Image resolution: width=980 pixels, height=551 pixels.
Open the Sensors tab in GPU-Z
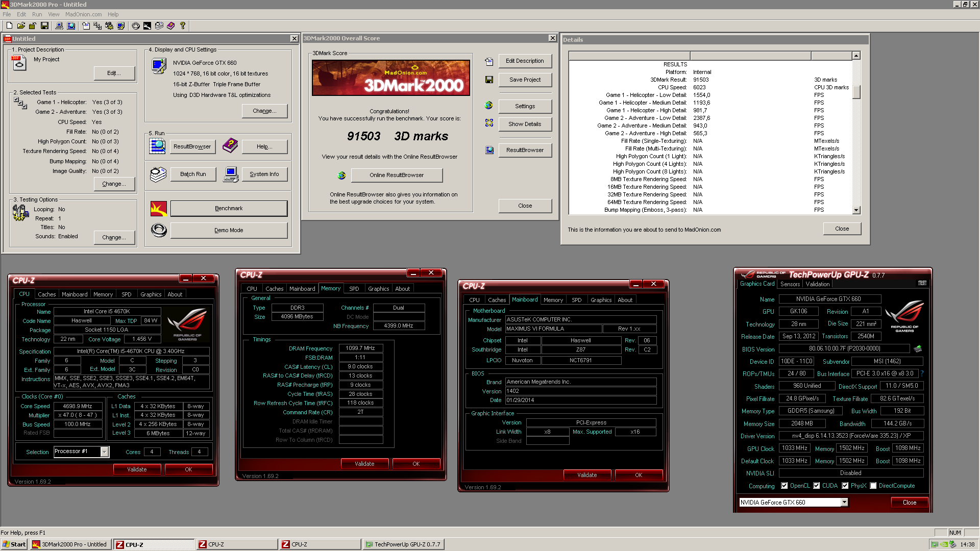(790, 284)
